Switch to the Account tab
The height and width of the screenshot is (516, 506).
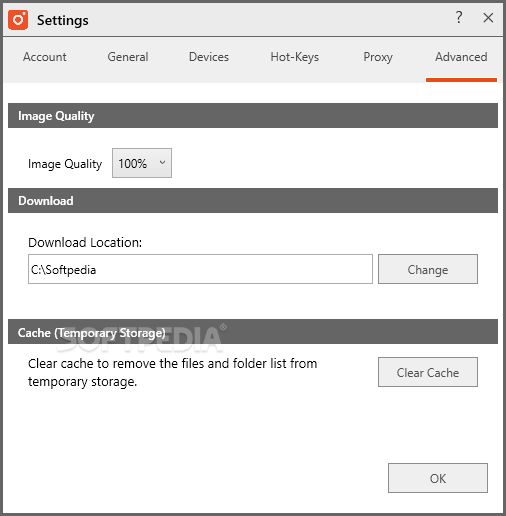[45, 57]
